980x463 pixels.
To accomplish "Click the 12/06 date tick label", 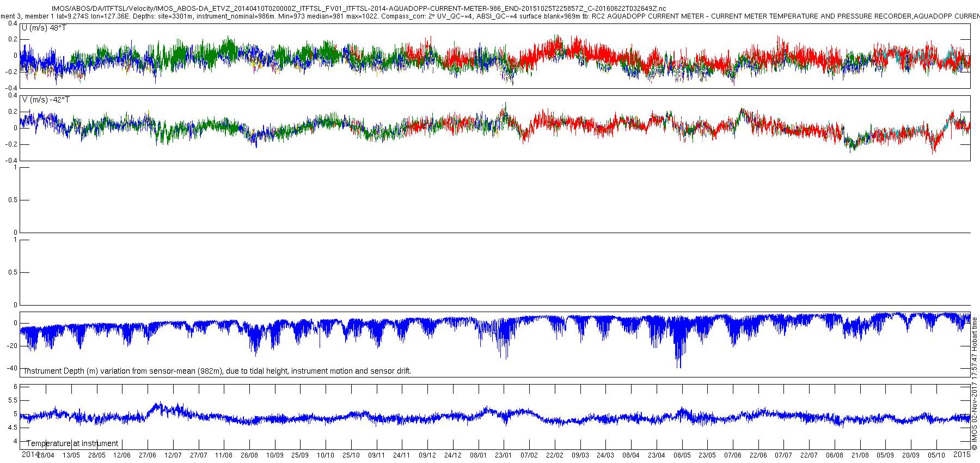I will pyautogui.click(x=122, y=455).
